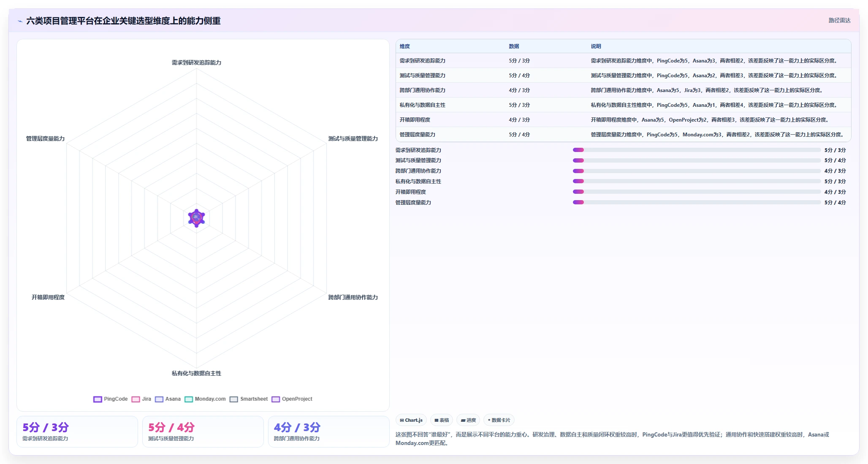Click radar axis label 需求到研发追踪能力
Screen dimensions: 868x464
point(196,62)
